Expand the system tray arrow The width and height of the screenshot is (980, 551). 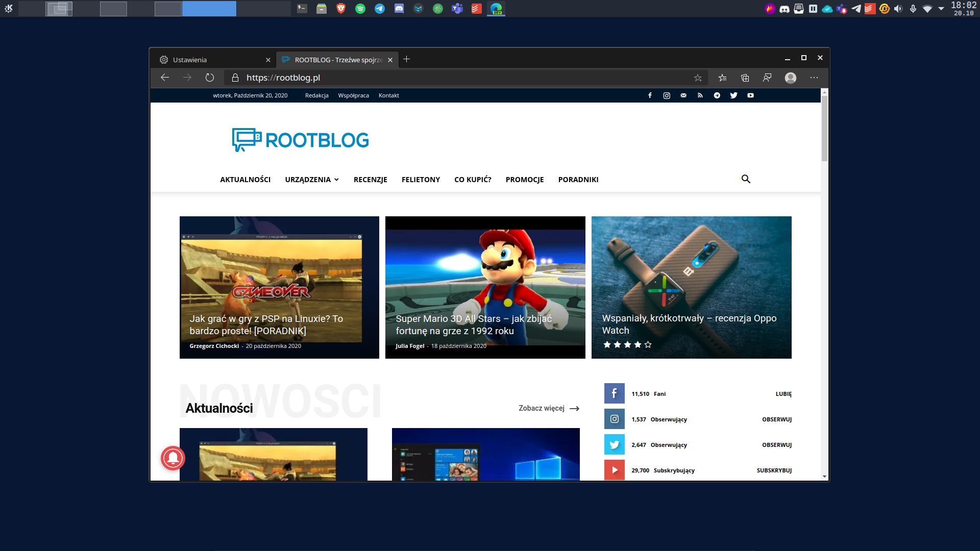pyautogui.click(x=941, y=9)
